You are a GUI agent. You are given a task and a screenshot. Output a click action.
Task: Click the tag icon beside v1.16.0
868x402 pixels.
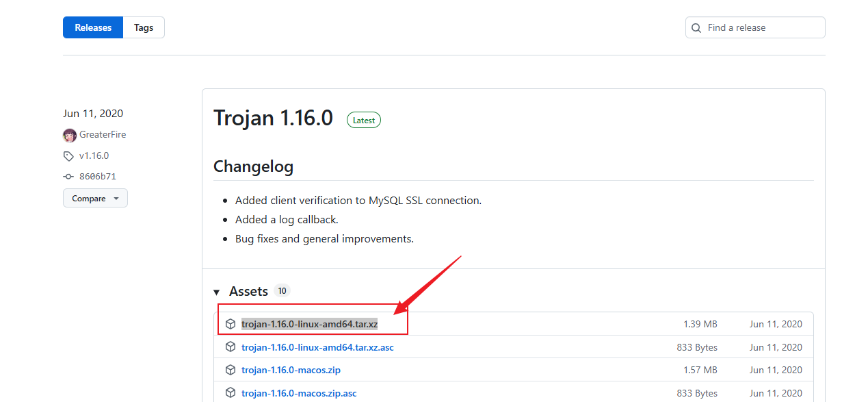68,156
